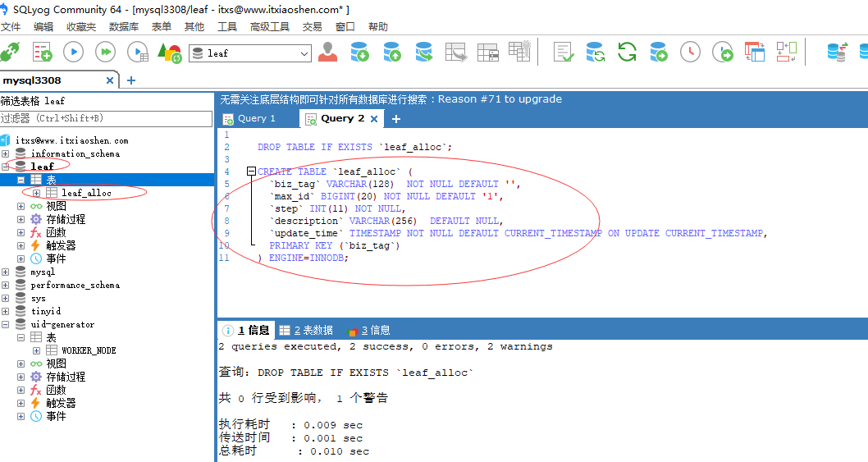Select the WORKER_NODE table in tree
This screenshot has width=868, height=462.
(89, 350)
